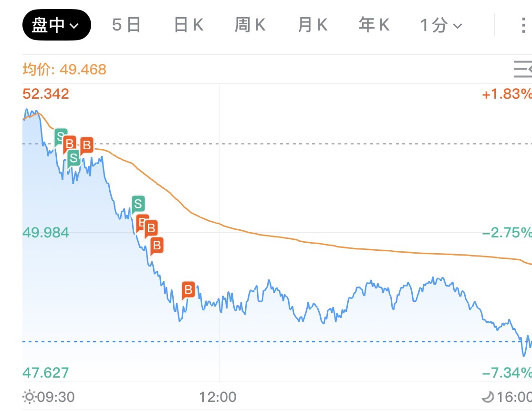This screenshot has height=411, width=532.
Task: Select the 月K monthly chart tab
Action: 313,25
